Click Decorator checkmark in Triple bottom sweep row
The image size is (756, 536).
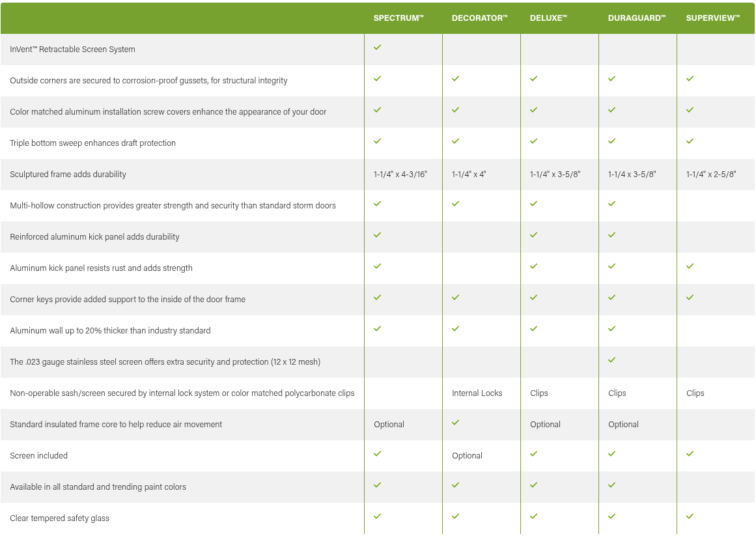(456, 141)
